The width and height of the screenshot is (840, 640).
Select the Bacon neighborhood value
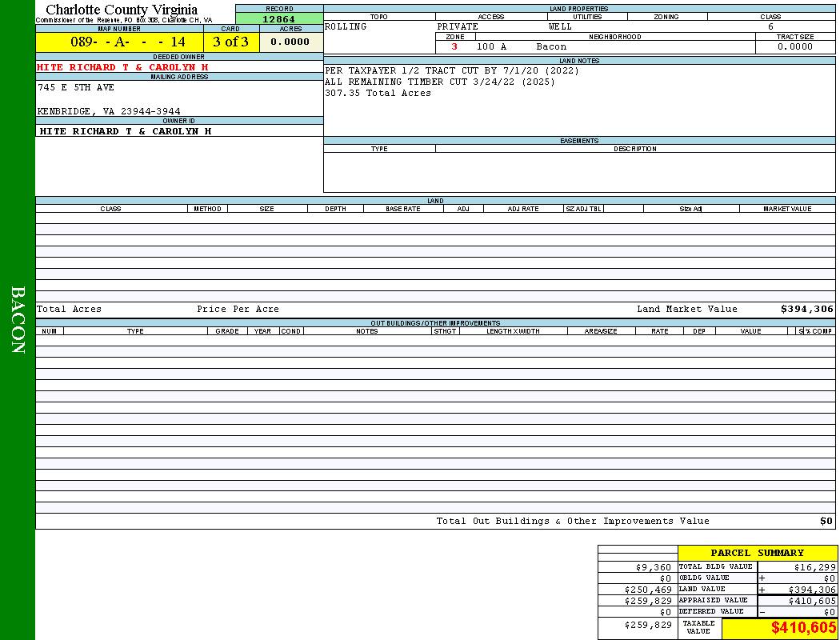[551, 46]
